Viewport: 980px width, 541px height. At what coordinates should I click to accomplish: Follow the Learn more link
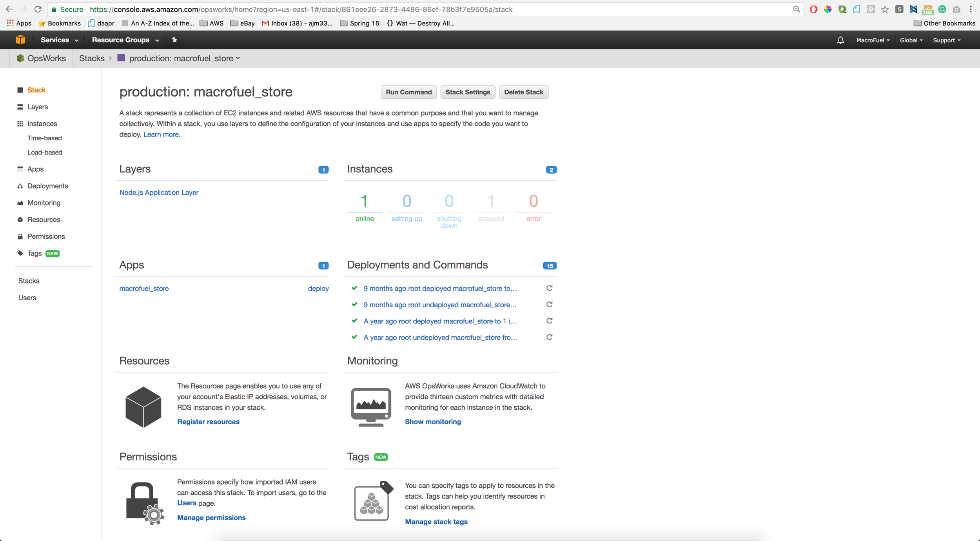161,134
